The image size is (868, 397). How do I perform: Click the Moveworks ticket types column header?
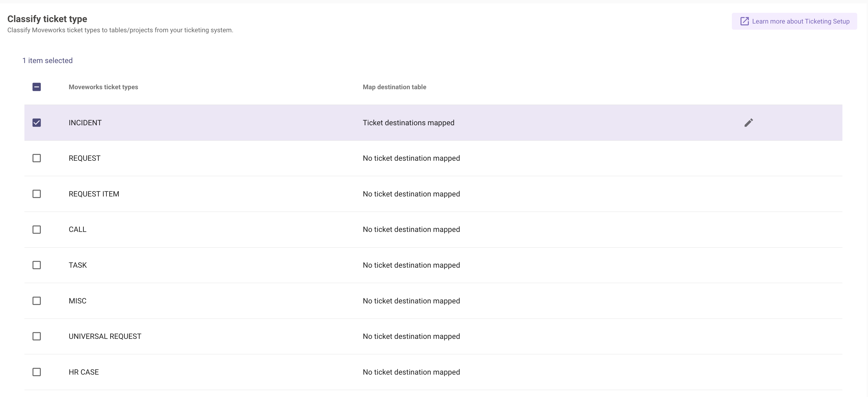[103, 87]
